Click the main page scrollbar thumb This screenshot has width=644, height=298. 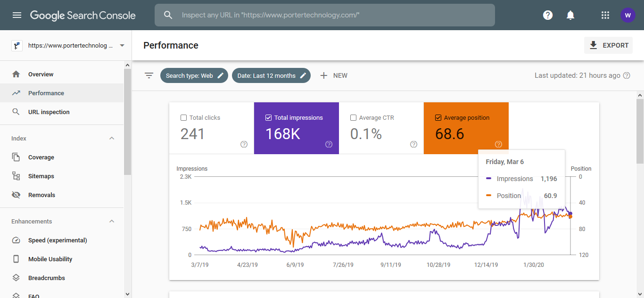[640, 131]
